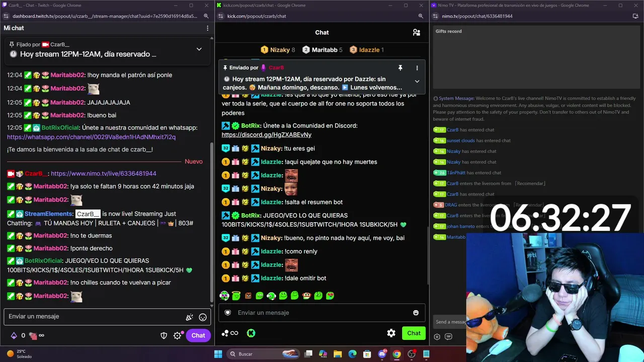This screenshot has width=644, height=362.
Task: Open Microsoft Edge from the taskbar
Action: pyautogui.click(x=353, y=354)
